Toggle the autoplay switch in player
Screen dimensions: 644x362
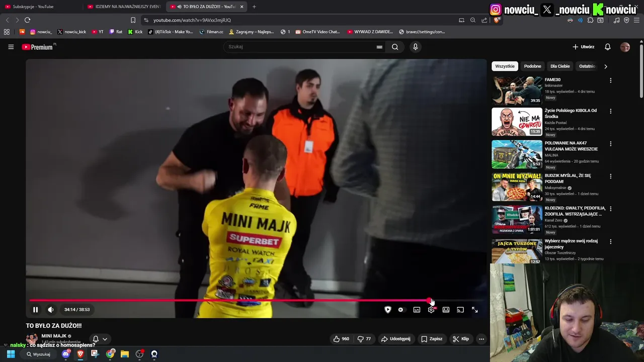click(x=400, y=310)
